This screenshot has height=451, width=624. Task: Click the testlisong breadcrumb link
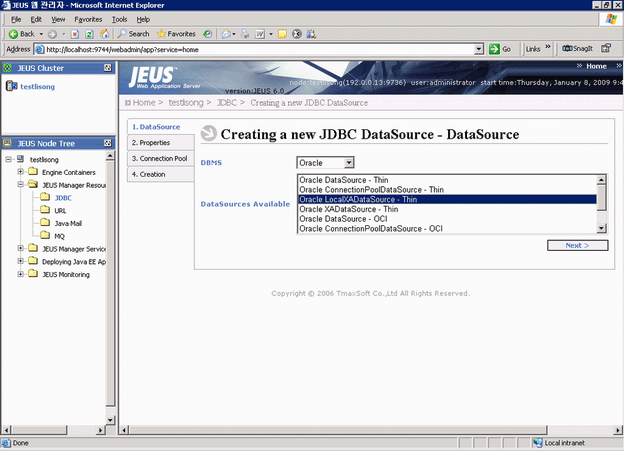[186, 103]
